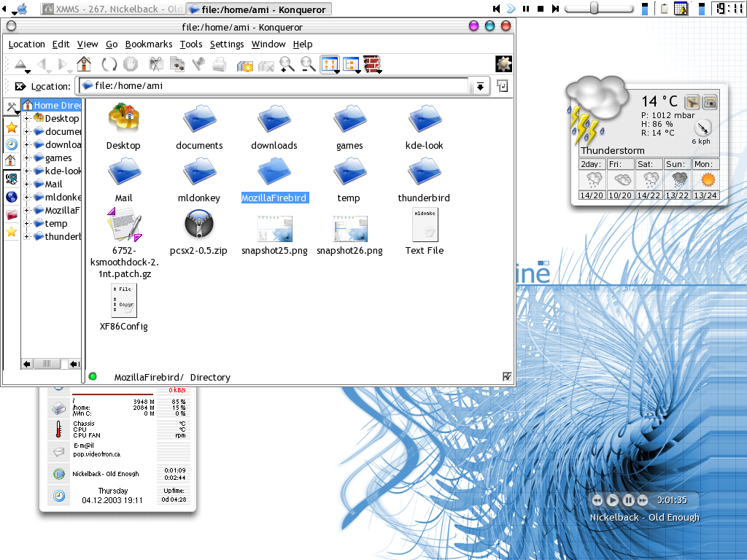Click the Up arrow in Konqueror toolbar
The height and width of the screenshot is (560, 747).
20,64
